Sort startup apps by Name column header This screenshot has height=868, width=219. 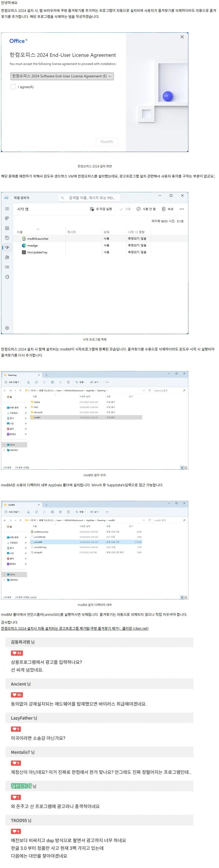coord(20,232)
